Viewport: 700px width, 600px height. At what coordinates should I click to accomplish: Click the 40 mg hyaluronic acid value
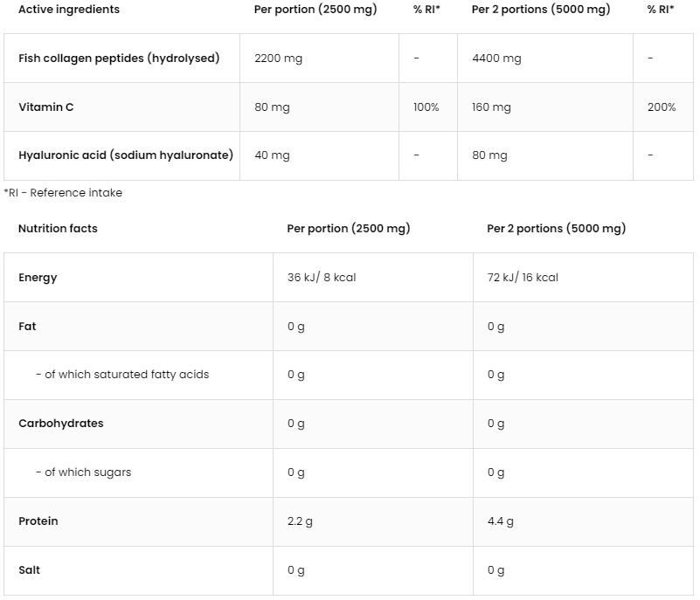pyautogui.click(x=272, y=155)
